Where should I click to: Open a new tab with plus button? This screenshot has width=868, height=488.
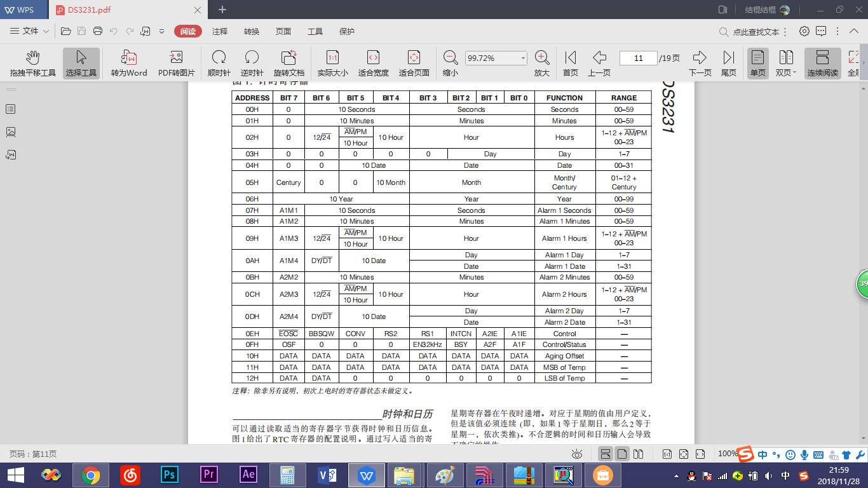(x=222, y=10)
